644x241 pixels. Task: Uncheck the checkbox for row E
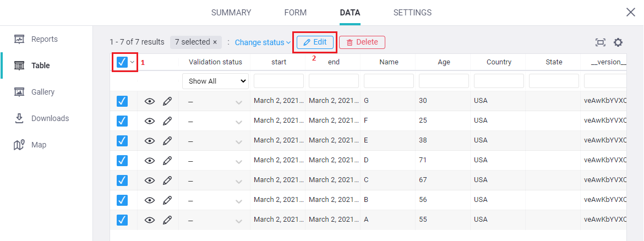pyautogui.click(x=122, y=140)
